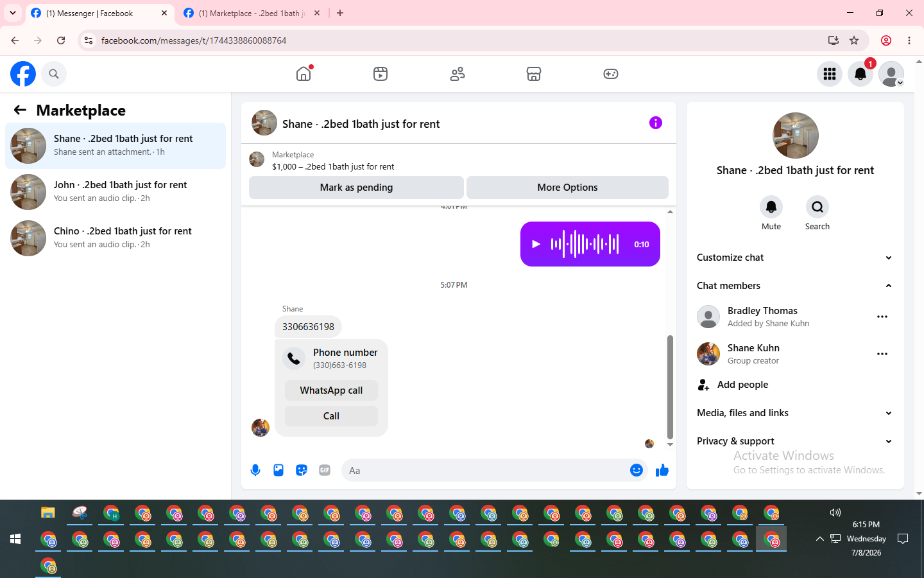Open Chino's 2bed 1bath conversation
Screen dimensions: 924x578
116,238
